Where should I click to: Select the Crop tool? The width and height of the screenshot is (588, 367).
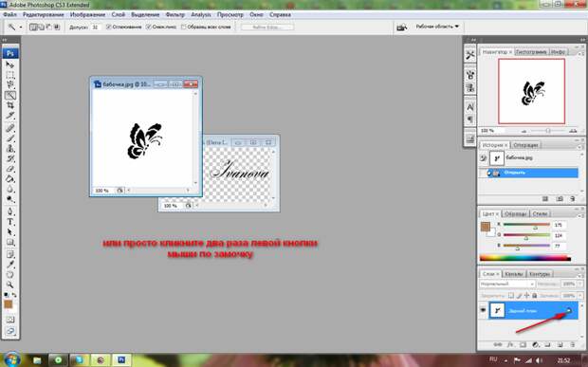pyautogui.click(x=10, y=105)
